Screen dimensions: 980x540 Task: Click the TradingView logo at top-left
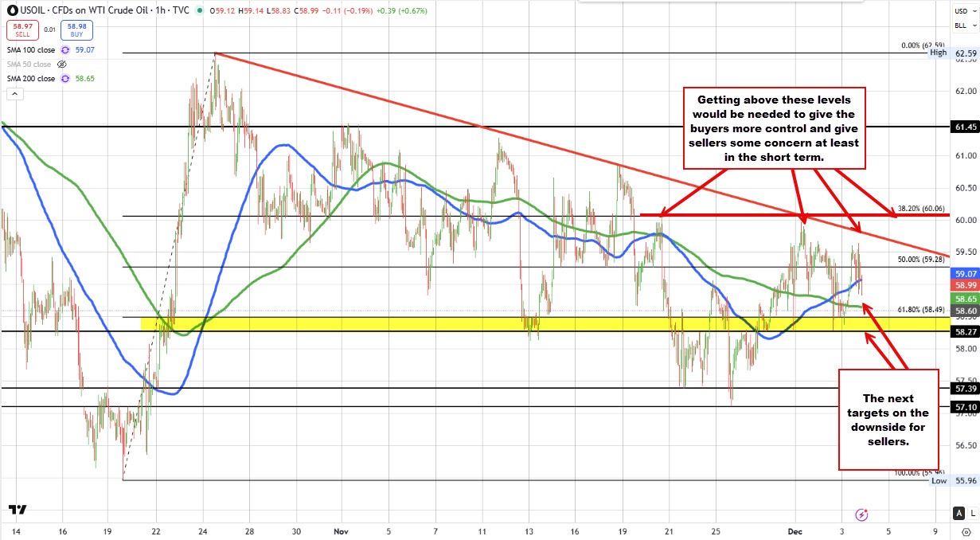(12, 11)
